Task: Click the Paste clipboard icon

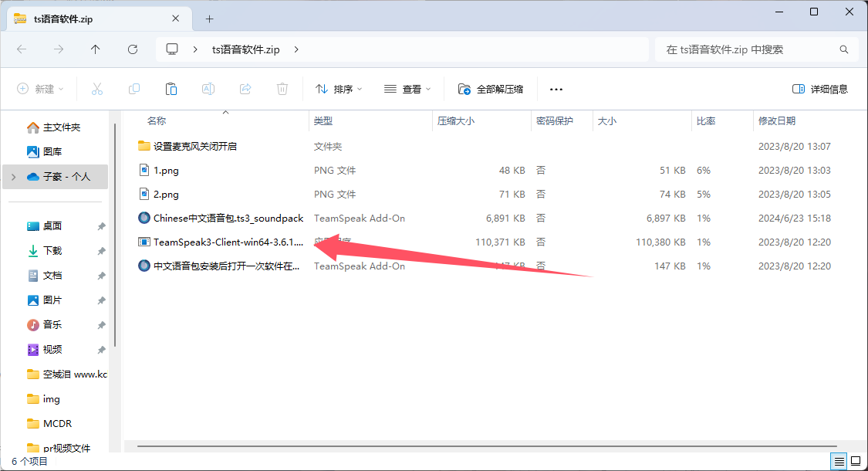Action: (171, 89)
